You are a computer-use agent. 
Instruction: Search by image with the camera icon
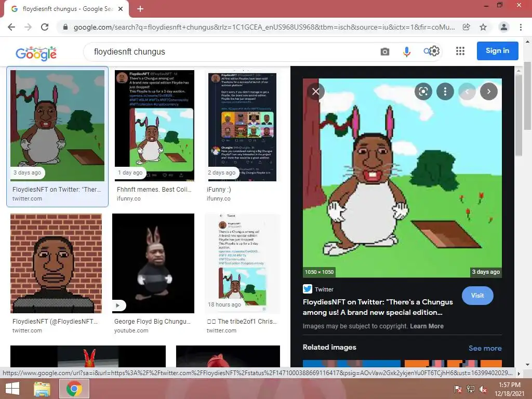pos(385,51)
